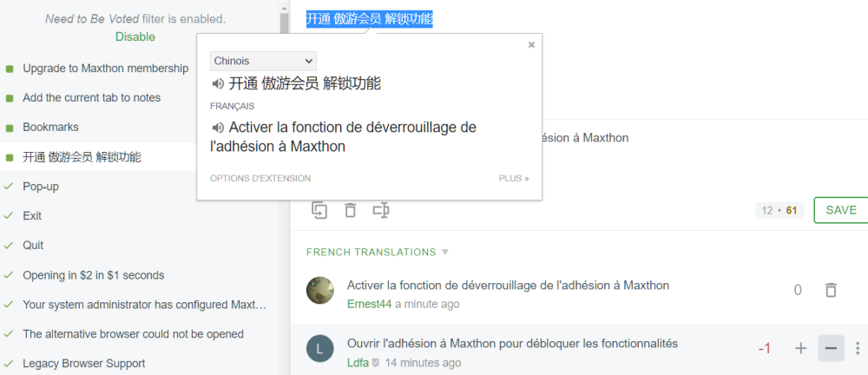Viewport: 868px width, 375px height.
Task: Open Ernest44's user profile link
Action: pyautogui.click(x=369, y=304)
